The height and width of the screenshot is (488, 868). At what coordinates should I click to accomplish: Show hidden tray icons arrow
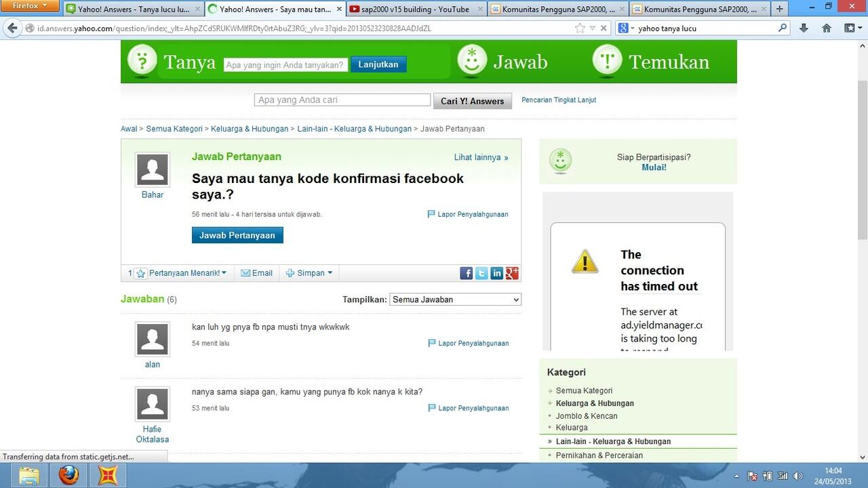(x=737, y=476)
